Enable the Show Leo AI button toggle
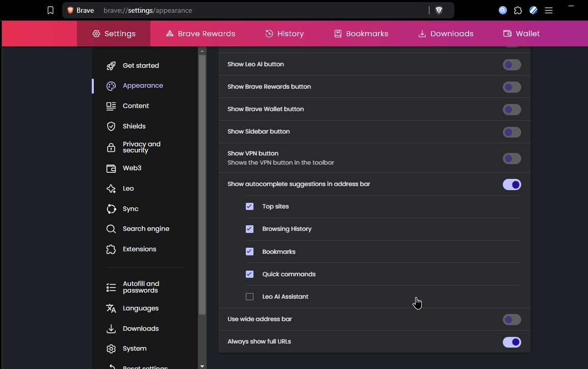 coord(512,65)
